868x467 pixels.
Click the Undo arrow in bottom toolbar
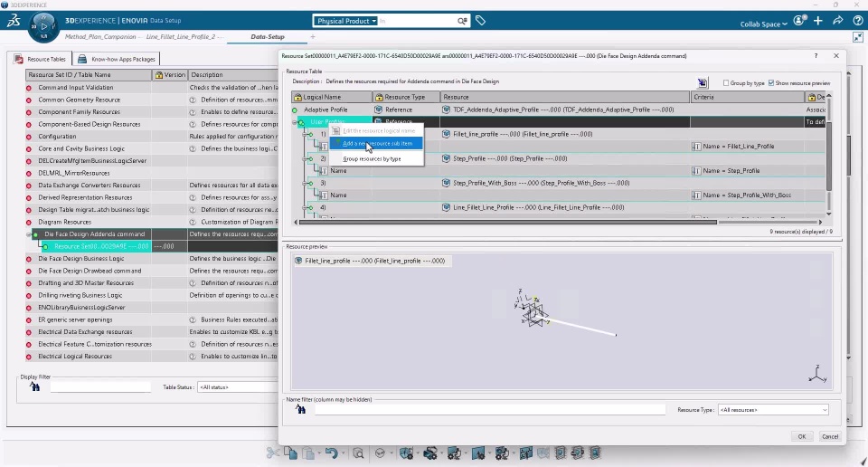(331, 453)
